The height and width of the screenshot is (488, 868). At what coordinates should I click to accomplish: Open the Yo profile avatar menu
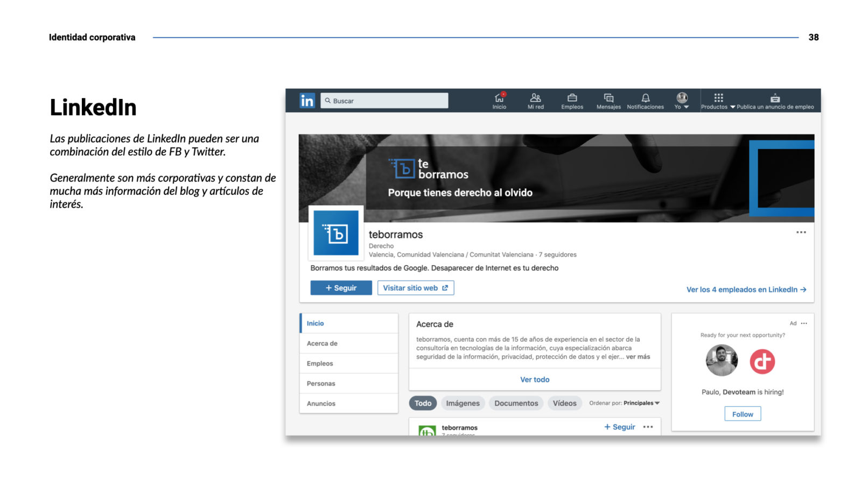point(682,100)
